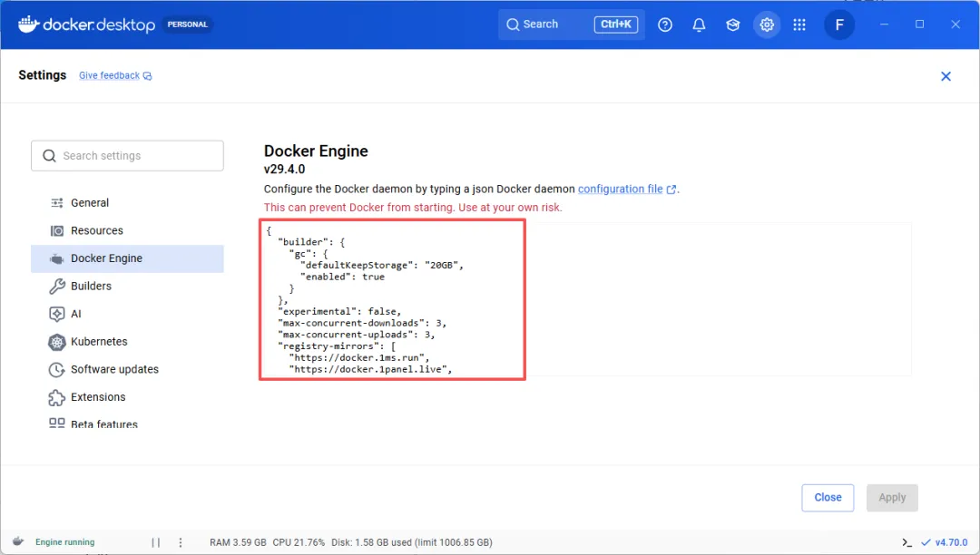Click the CPU 21.76% status entry
Viewport: 980px width, 555px height.
coord(299,542)
